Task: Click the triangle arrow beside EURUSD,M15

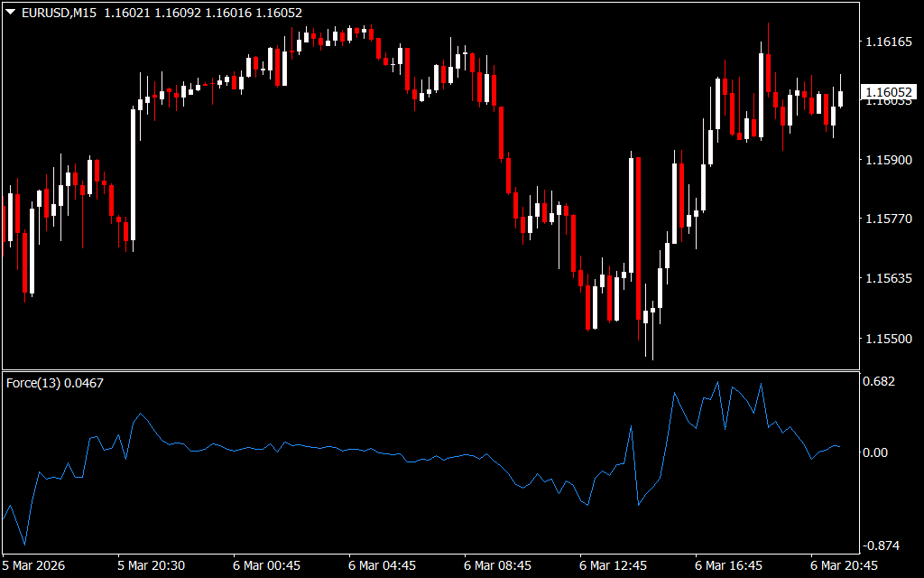Action: (10, 13)
